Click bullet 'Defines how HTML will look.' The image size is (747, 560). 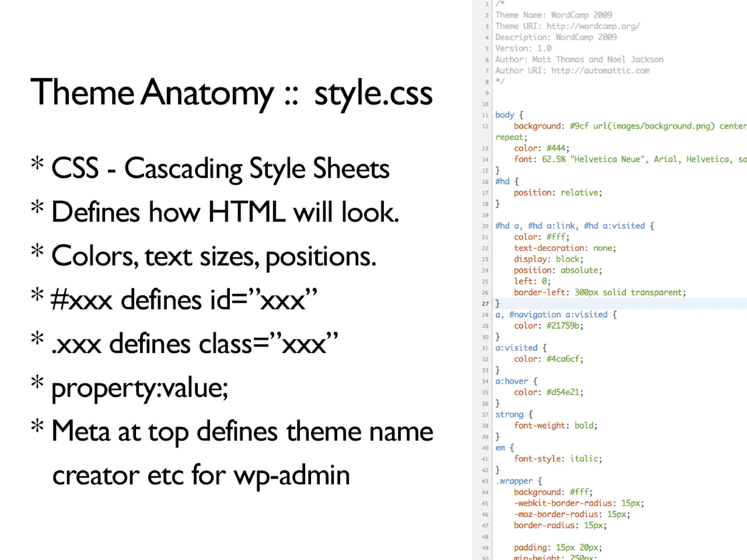tap(225, 212)
